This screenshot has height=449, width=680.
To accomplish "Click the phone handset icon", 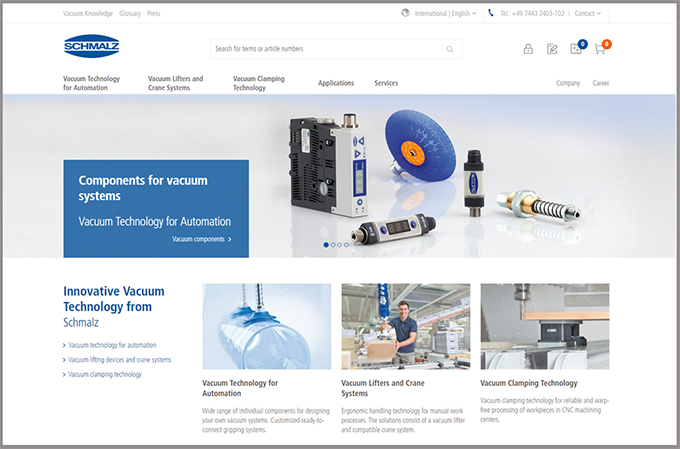I will tap(491, 14).
